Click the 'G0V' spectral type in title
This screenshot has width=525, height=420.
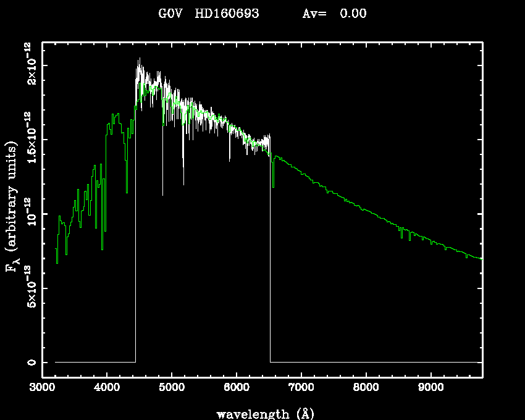[x=172, y=14]
